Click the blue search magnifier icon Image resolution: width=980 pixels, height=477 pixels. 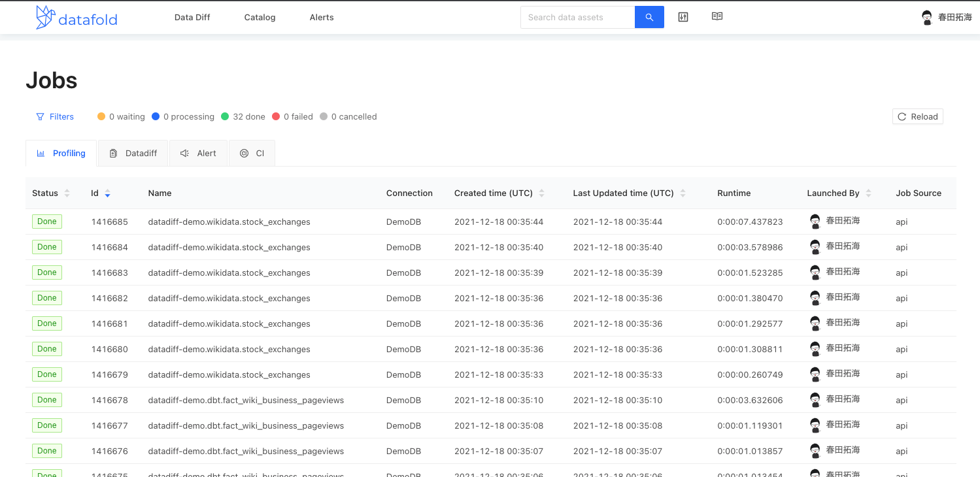click(649, 17)
